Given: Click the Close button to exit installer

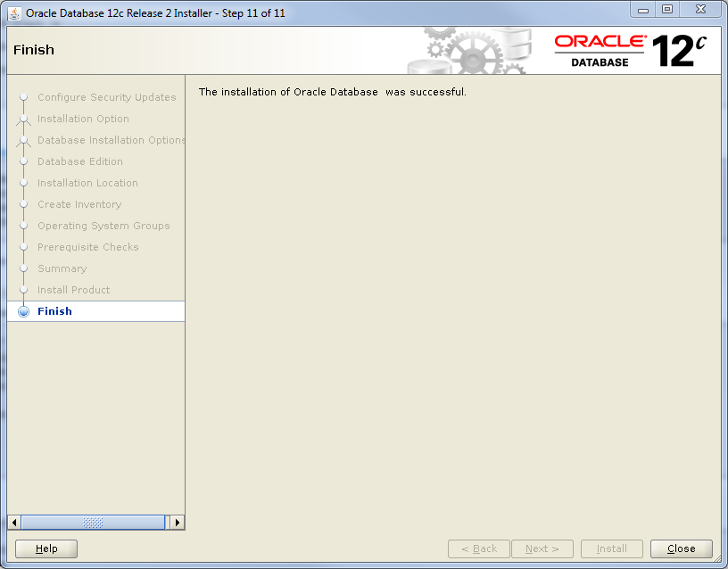Looking at the screenshot, I should [681, 548].
